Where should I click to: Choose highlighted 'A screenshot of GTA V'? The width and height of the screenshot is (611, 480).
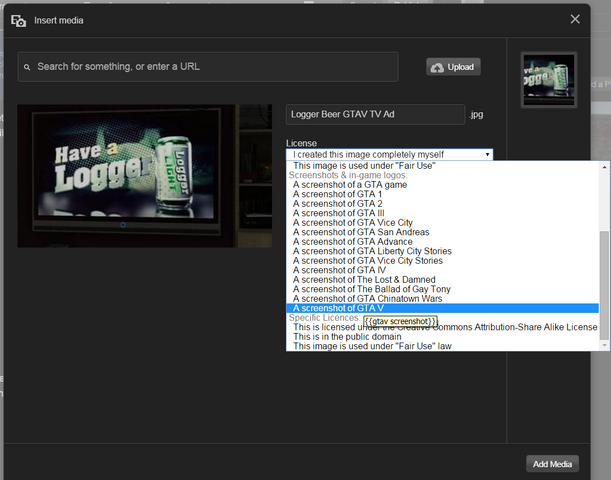pos(443,308)
